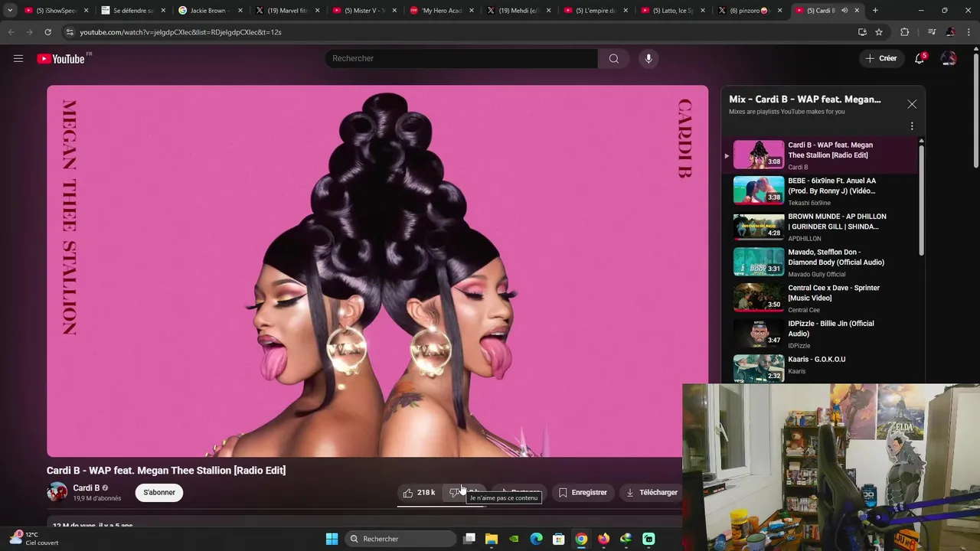Open the NVIDIA app on taskbar
The height and width of the screenshot is (551, 980).
click(x=514, y=539)
